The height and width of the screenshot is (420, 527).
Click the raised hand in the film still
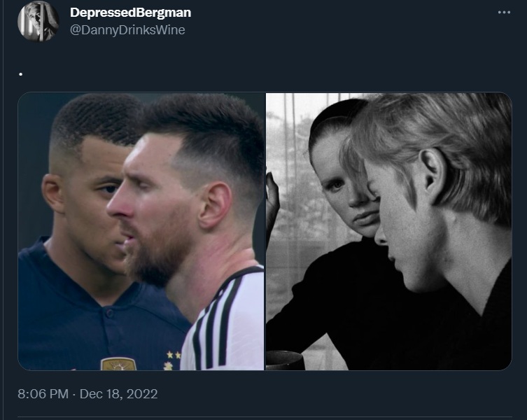click(272, 202)
